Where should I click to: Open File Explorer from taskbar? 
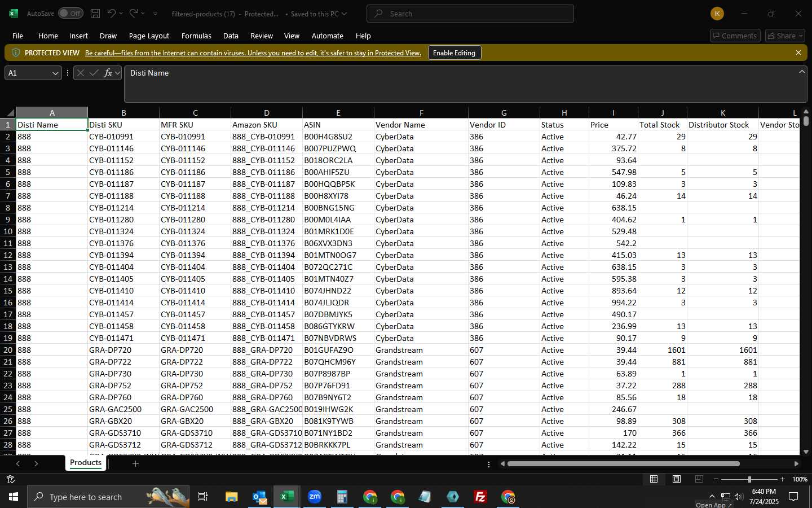coord(231,497)
